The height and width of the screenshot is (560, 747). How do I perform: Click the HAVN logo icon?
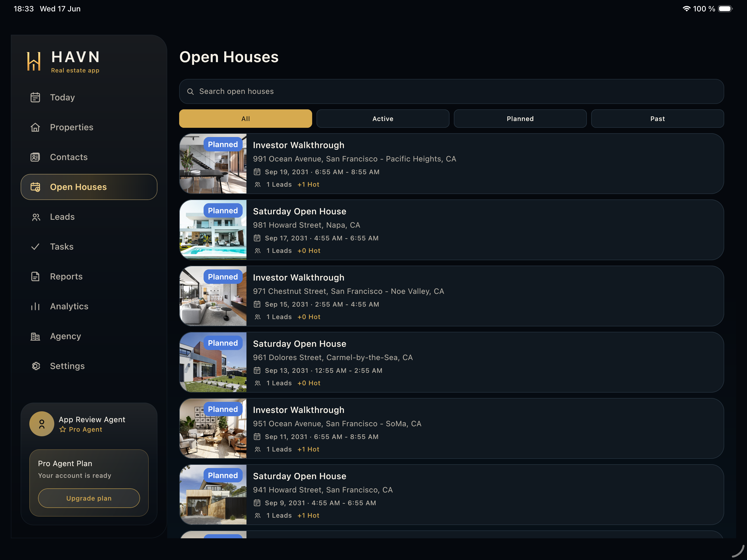click(34, 61)
